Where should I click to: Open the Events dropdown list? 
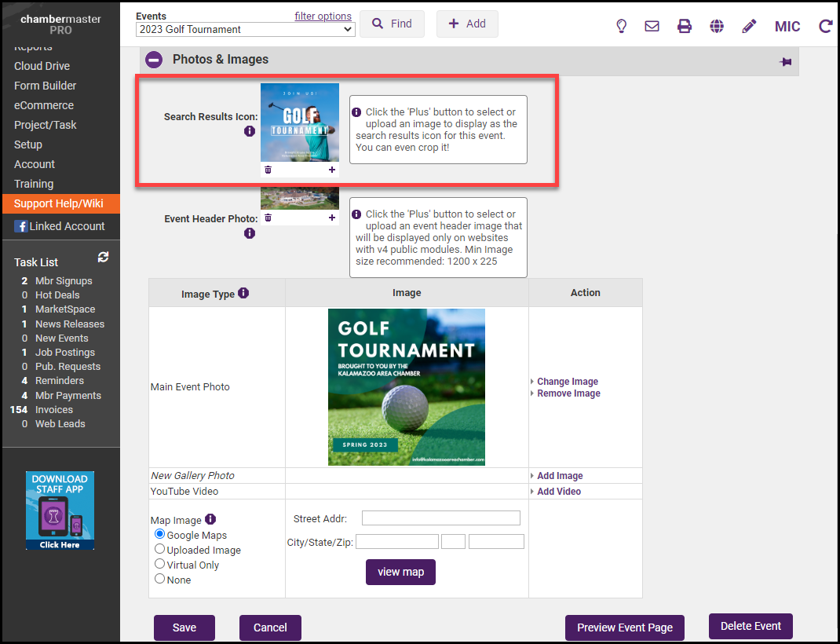tap(245, 30)
